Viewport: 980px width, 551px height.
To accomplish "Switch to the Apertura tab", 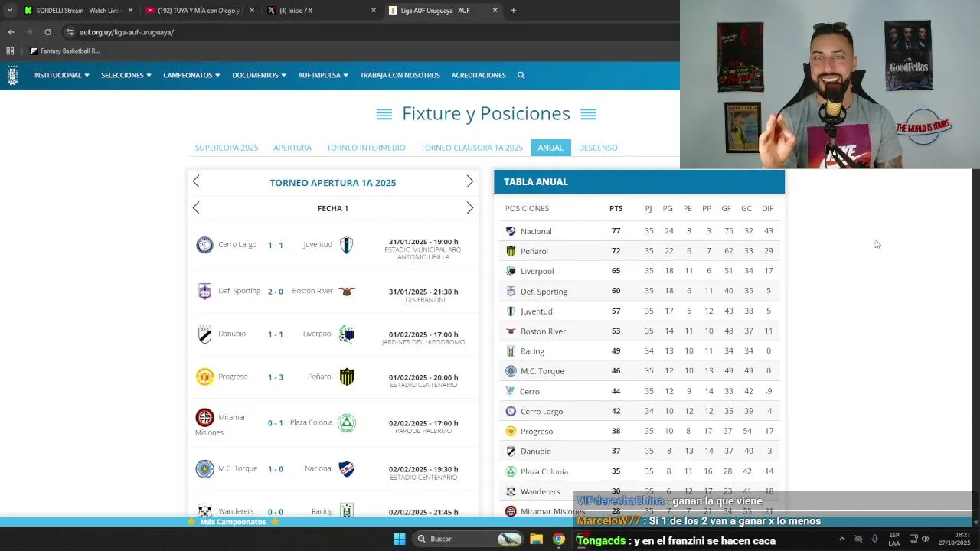I will (x=292, y=148).
